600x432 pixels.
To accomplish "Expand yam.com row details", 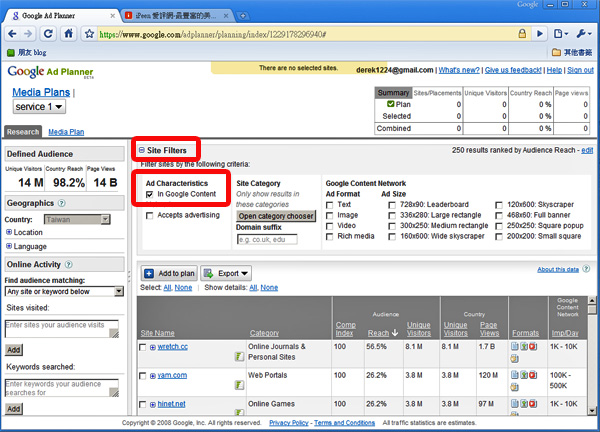I will point(153,376).
